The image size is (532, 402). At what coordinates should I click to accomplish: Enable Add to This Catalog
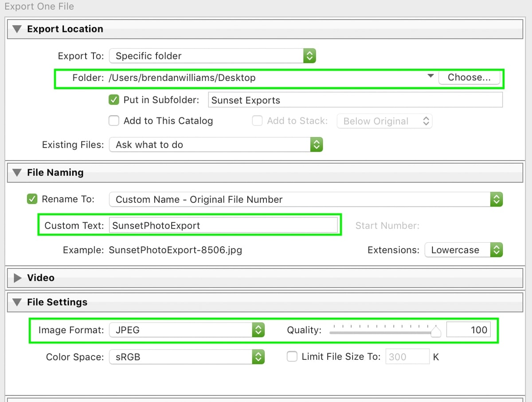114,121
